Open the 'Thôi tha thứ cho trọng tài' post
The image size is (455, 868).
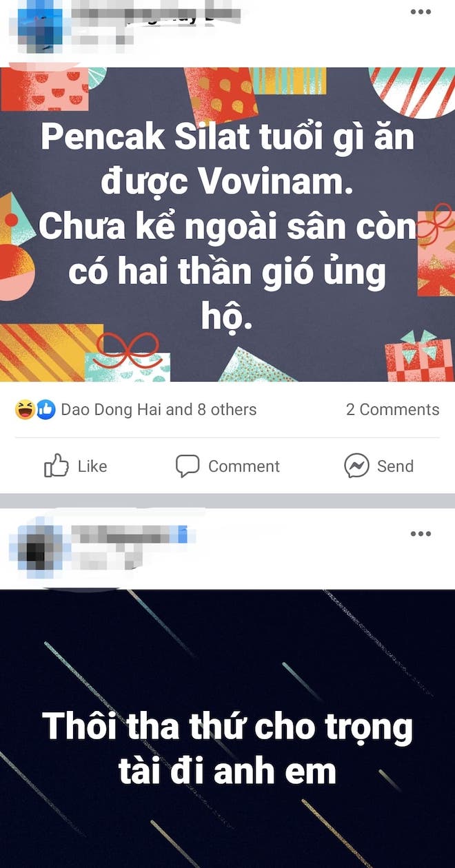(x=228, y=729)
